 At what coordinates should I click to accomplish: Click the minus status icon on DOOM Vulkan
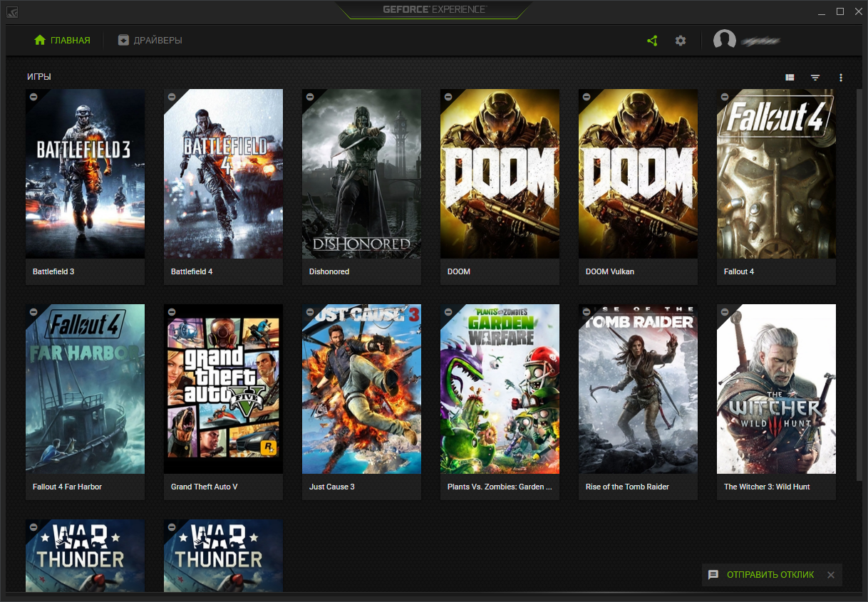coord(587,96)
